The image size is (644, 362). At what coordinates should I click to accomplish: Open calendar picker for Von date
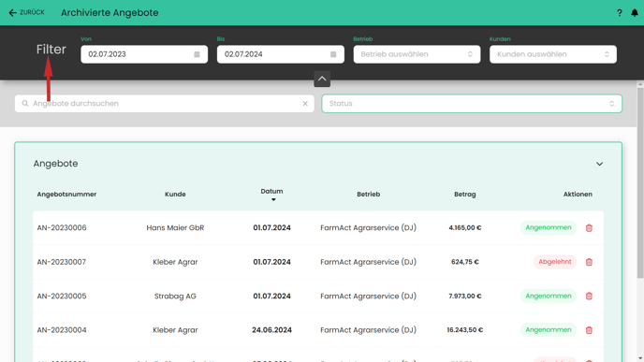tap(197, 54)
